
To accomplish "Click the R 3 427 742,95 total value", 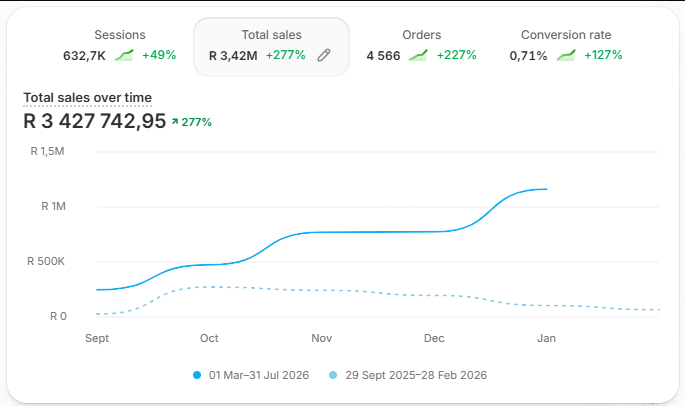I will tap(95, 121).
